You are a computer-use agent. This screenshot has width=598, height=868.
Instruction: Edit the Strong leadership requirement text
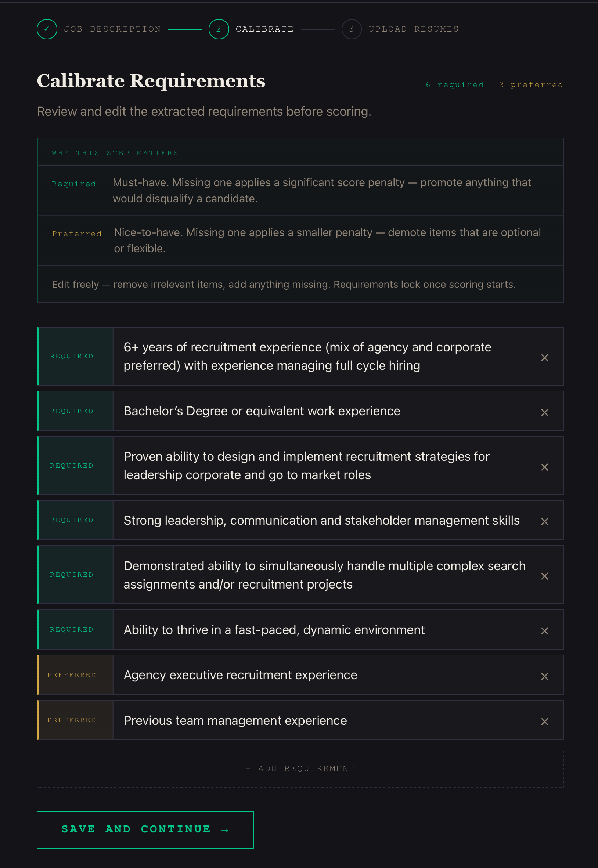coord(321,521)
